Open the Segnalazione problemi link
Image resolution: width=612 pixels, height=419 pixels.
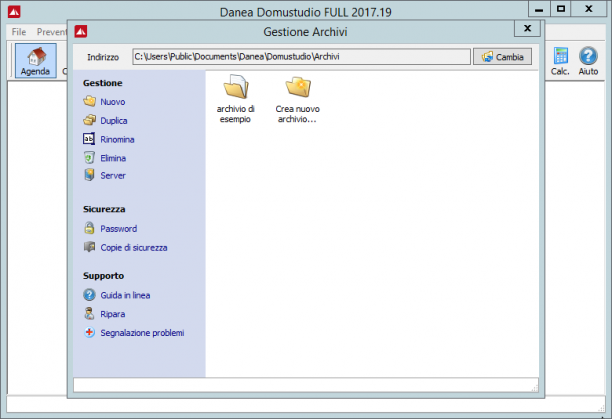[142, 333]
